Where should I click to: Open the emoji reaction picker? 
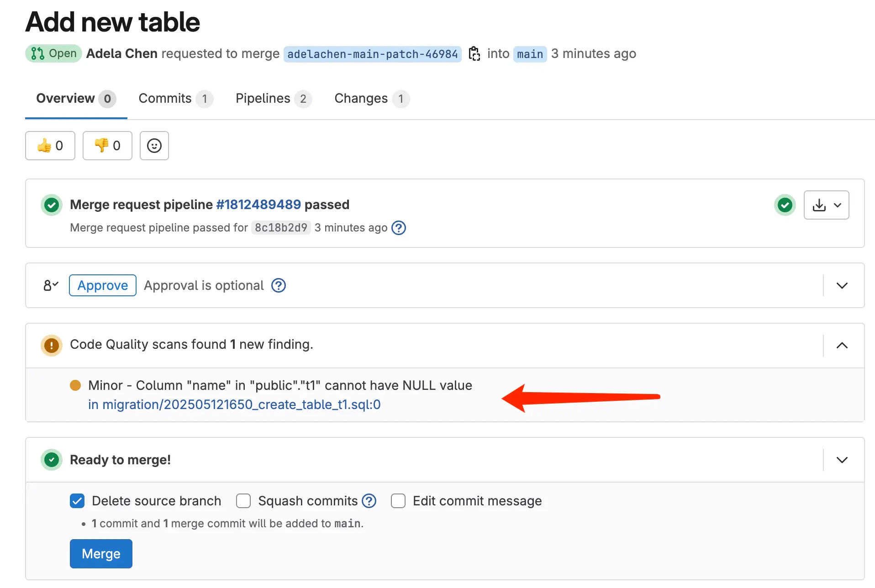click(154, 146)
